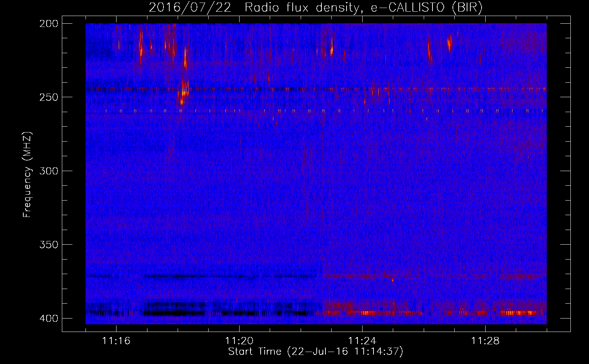Viewport: 589px width, 364px height.
Task: Click the '11:28' time tick label
Action: click(485, 341)
